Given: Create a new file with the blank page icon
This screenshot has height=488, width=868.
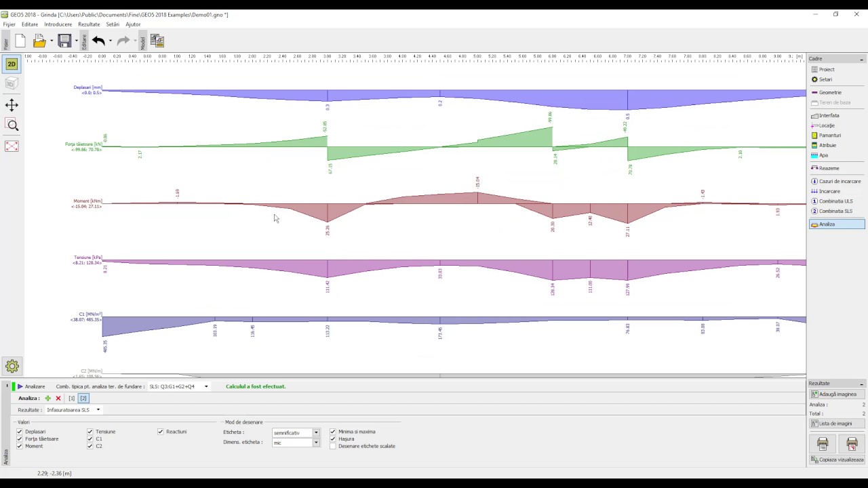Looking at the screenshot, I should pyautogui.click(x=20, y=41).
